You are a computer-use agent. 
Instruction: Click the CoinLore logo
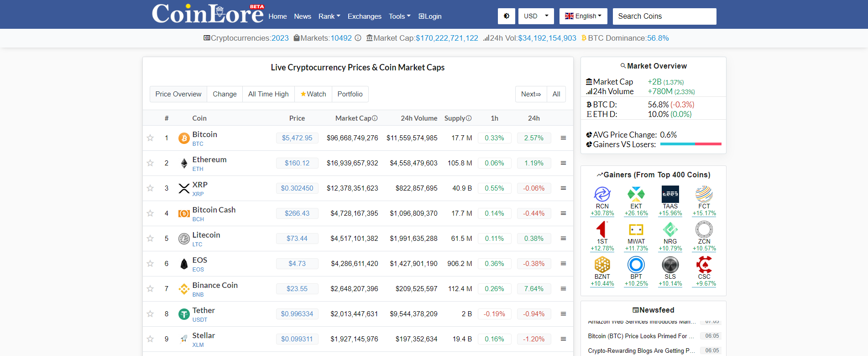tap(208, 14)
